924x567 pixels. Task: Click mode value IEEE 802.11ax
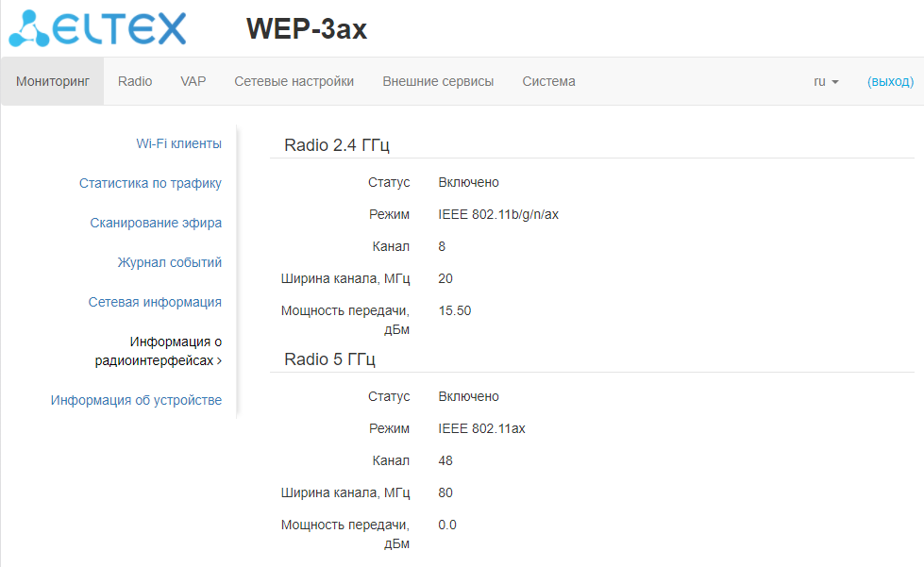tap(481, 428)
